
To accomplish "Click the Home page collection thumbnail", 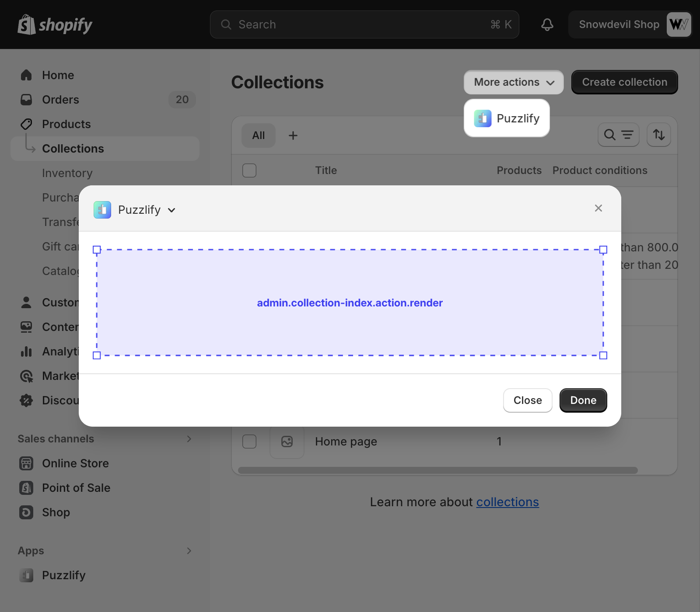I will point(287,442).
